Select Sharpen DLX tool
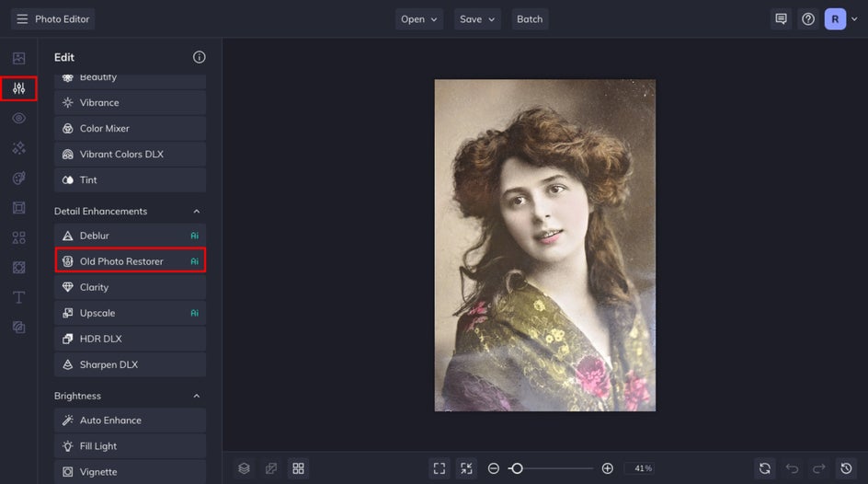This screenshot has width=868, height=484. tap(130, 364)
